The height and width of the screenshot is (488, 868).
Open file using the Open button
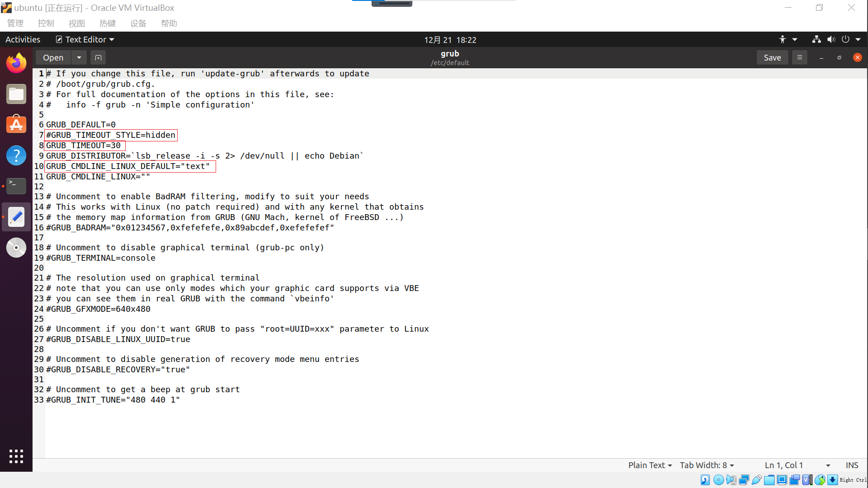pos(53,57)
